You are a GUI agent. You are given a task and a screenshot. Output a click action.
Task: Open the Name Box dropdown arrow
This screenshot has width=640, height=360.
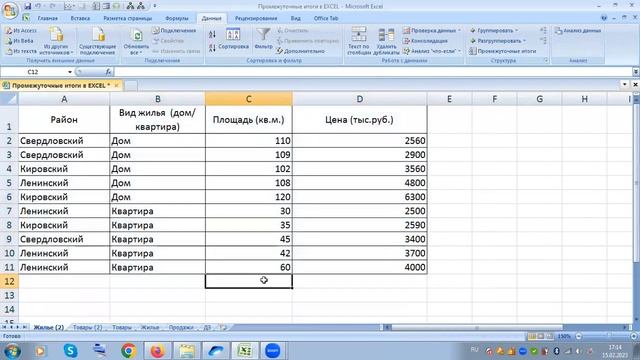pyautogui.click(x=70, y=72)
